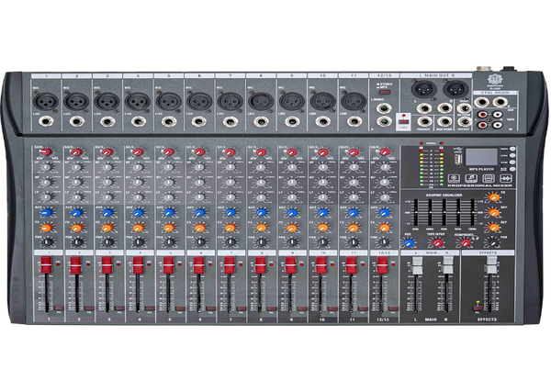
Task: Click the red TAPE INPUT knob
Action: [437, 242]
